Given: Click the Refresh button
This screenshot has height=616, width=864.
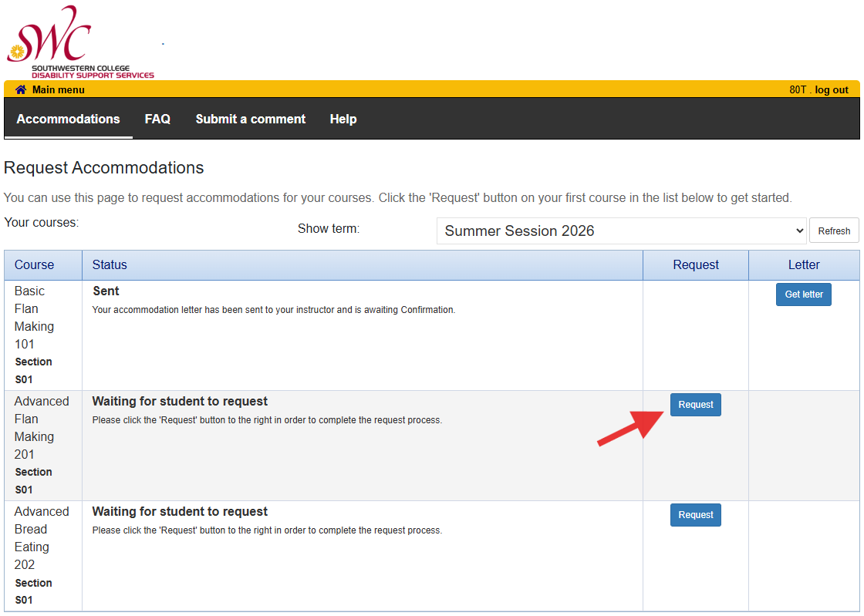Looking at the screenshot, I should (834, 231).
